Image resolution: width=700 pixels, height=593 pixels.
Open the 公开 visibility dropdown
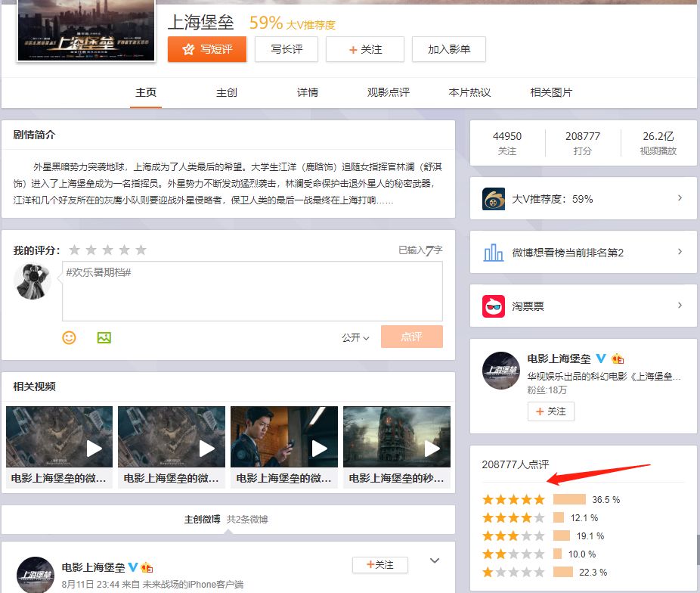coord(355,337)
